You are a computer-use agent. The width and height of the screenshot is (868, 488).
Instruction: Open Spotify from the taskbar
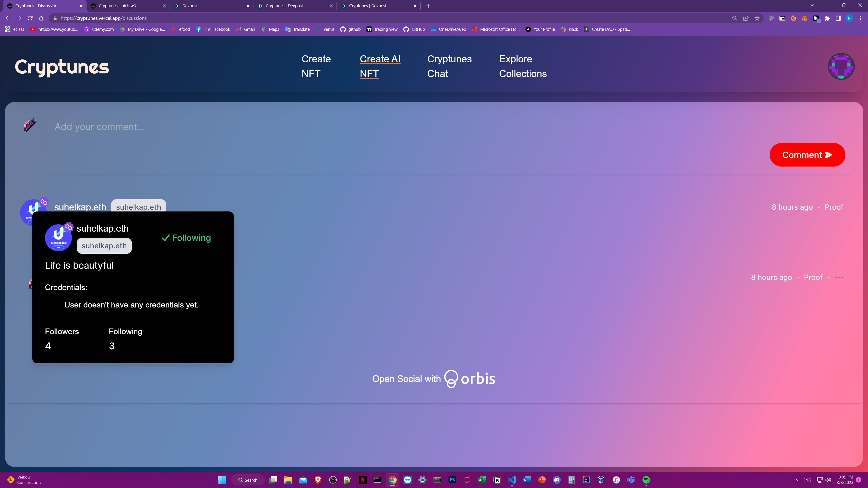click(646, 480)
